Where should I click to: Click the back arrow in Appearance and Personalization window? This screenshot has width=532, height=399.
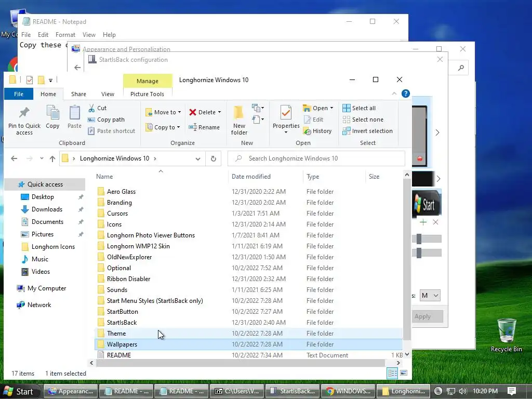[x=77, y=68]
